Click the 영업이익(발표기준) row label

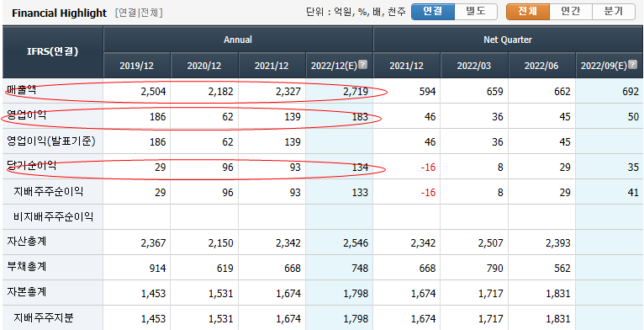(51, 141)
